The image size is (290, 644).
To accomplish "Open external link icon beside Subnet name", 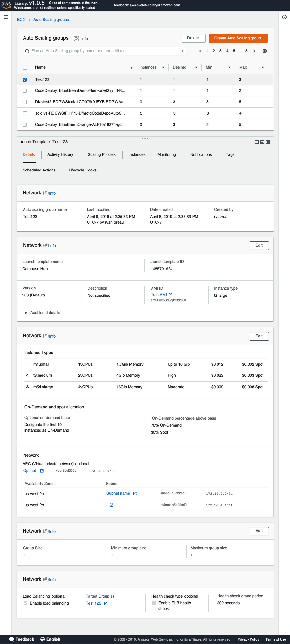I will (x=135, y=493).
